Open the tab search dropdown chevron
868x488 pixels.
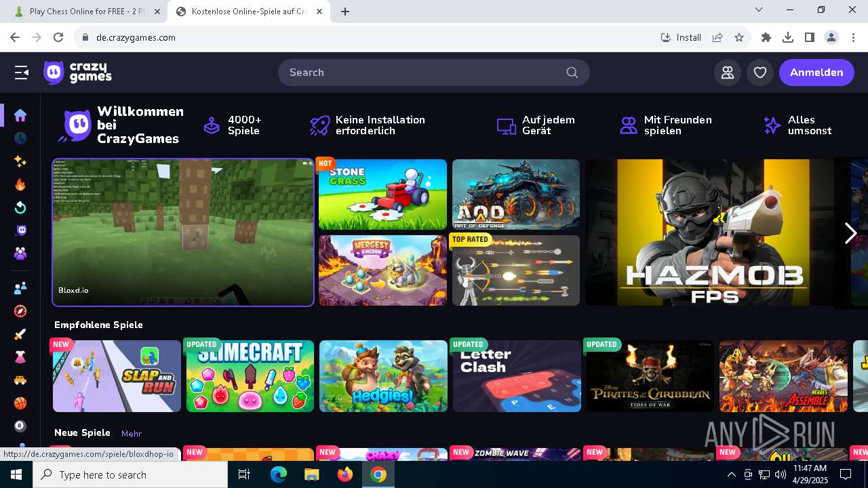click(759, 10)
